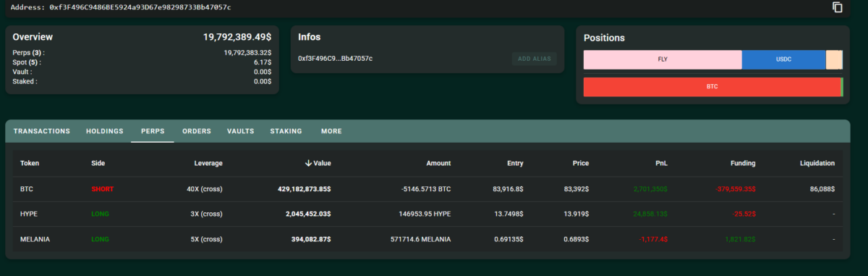Click the 24,858.13$ PnL value
Viewport: 868px width, 276px height.
click(650, 214)
